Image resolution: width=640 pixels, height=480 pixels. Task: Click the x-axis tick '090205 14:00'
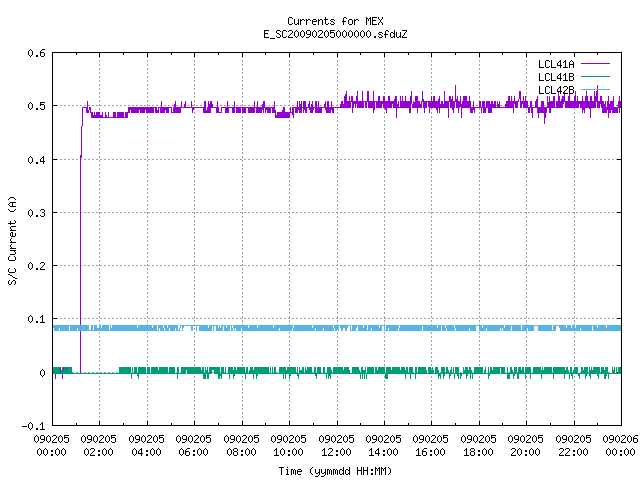383,445
